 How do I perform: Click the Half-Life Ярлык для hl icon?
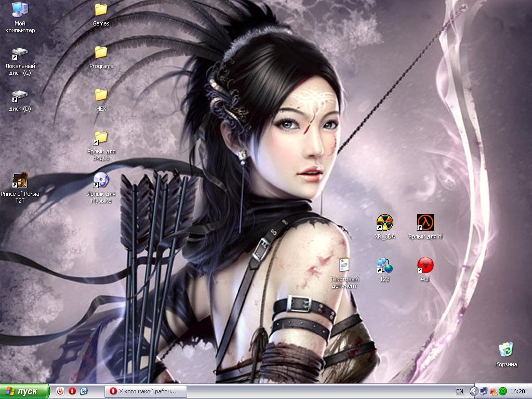click(425, 222)
